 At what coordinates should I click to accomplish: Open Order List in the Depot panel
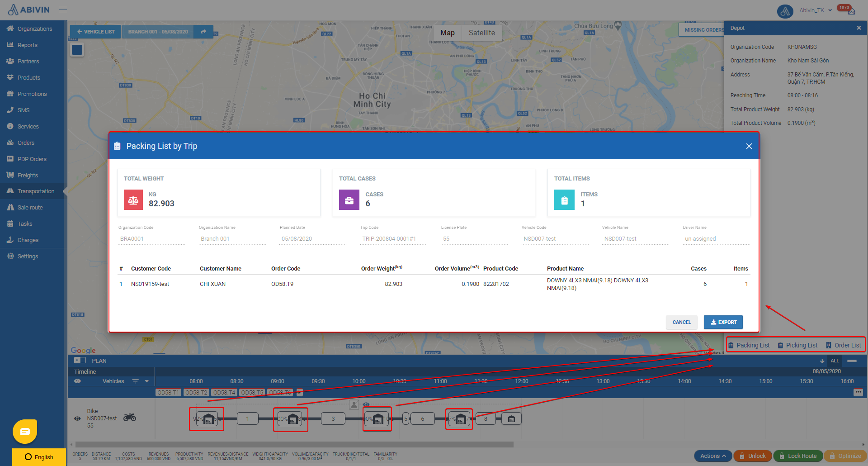point(844,345)
